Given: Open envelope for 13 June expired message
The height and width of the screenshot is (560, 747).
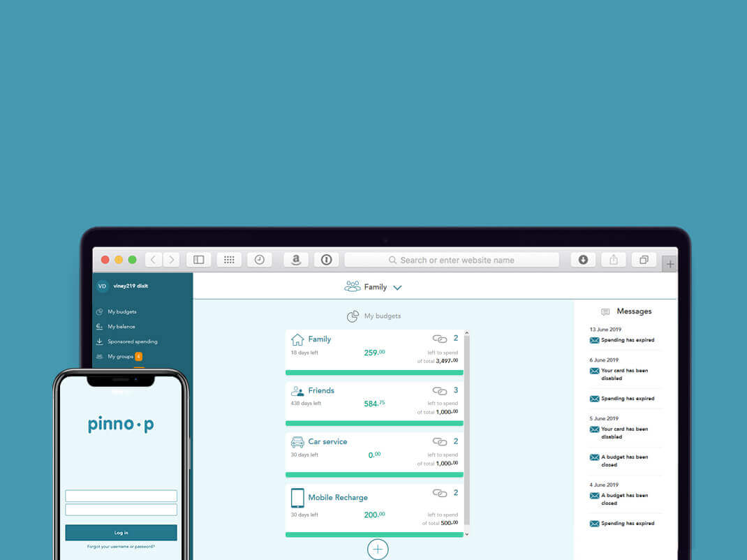Looking at the screenshot, I should click(x=594, y=341).
